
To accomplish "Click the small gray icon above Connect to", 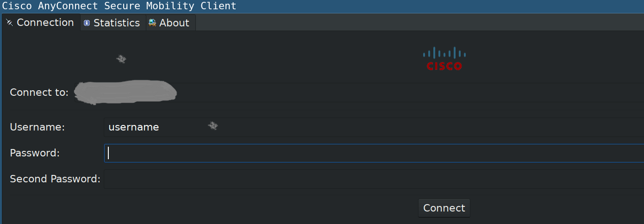I will [x=121, y=59].
